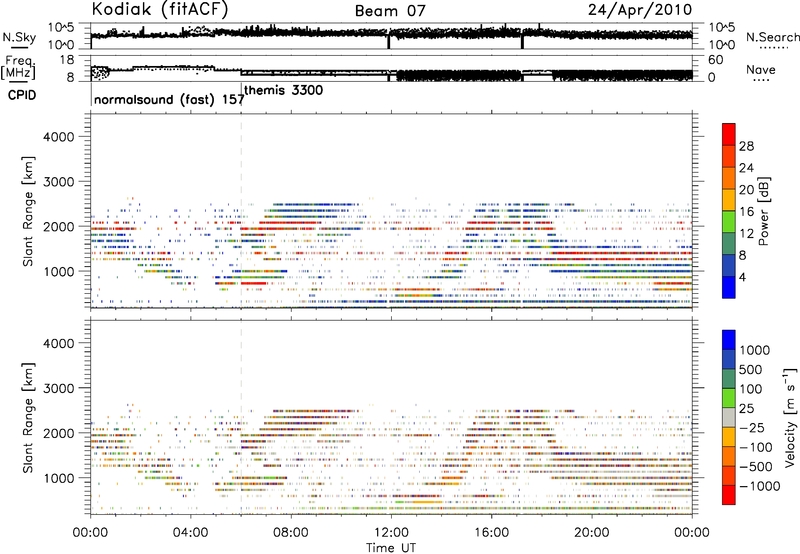Select the upper panel 'Slant Range [km]' label
This screenshot has height=554, width=800.
pyautogui.click(x=28, y=211)
